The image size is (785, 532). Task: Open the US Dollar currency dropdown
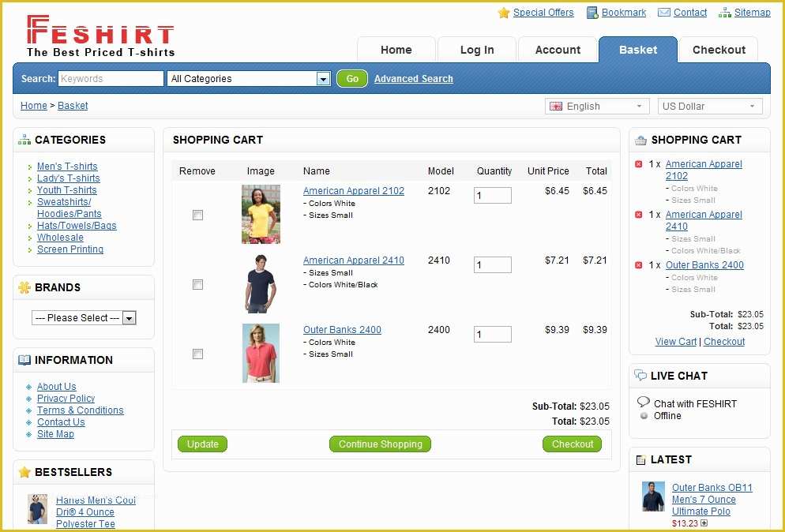[x=710, y=106]
